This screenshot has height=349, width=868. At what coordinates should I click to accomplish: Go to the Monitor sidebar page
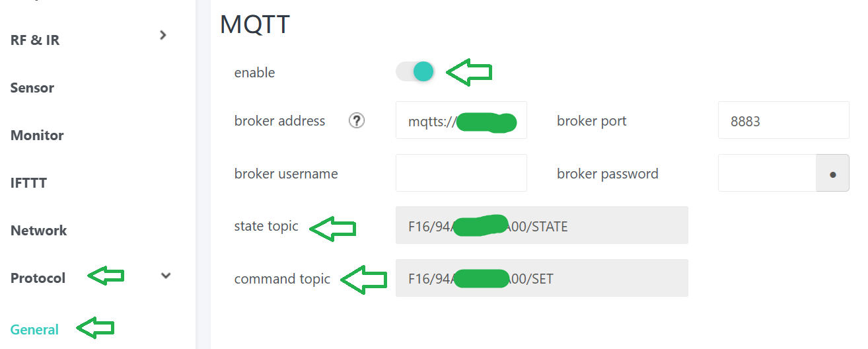click(37, 136)
